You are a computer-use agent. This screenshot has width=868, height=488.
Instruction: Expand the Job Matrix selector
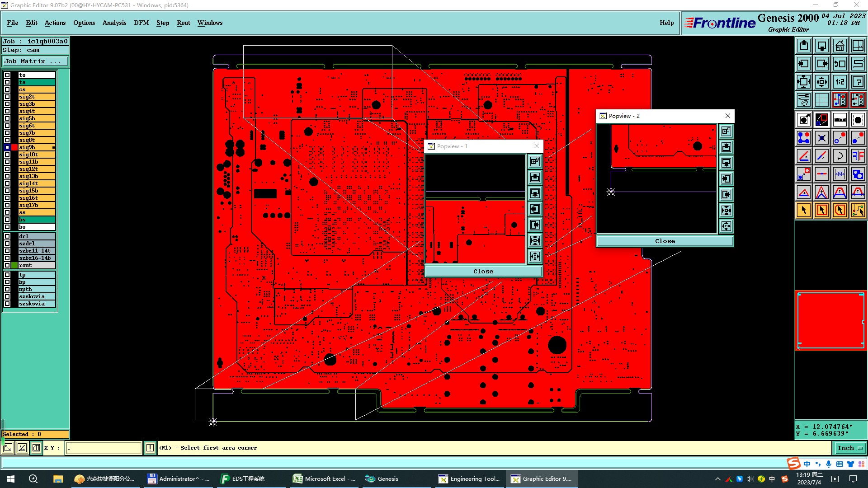[35, 61]
